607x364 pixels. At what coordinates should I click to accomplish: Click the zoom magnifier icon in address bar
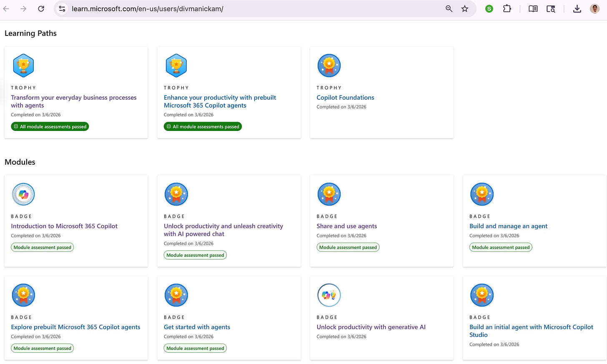point(449,9)
